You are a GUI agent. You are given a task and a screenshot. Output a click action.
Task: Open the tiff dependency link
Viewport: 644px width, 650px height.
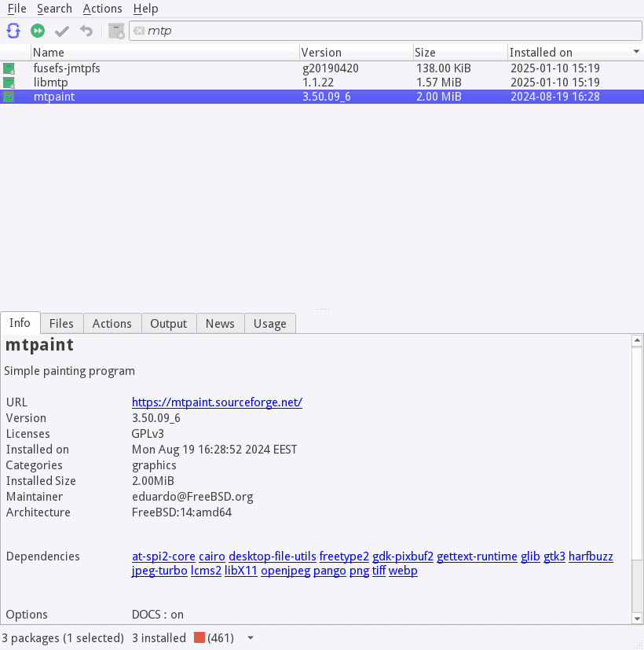(x=379, y=571)
